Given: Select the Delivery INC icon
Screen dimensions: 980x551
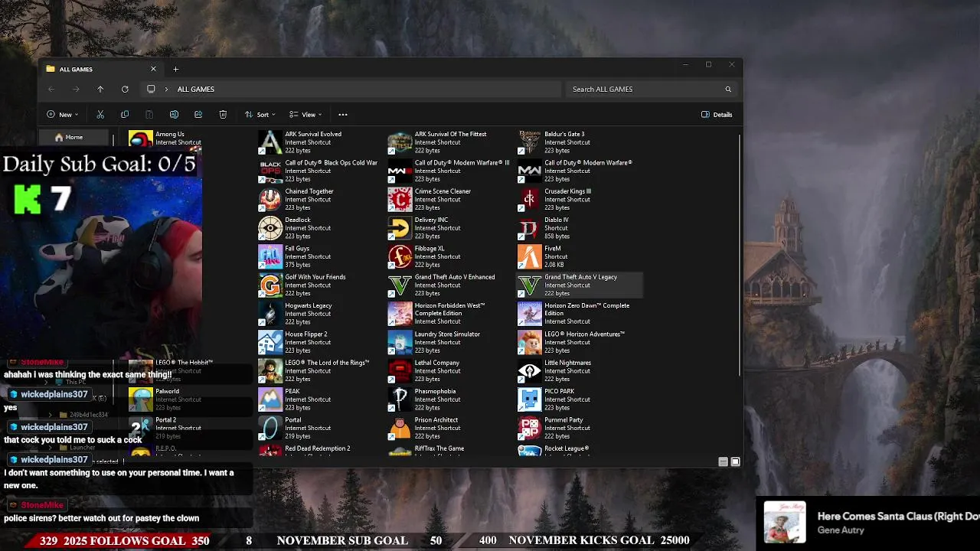Looking at the screenshot, I should click(400, 228).
